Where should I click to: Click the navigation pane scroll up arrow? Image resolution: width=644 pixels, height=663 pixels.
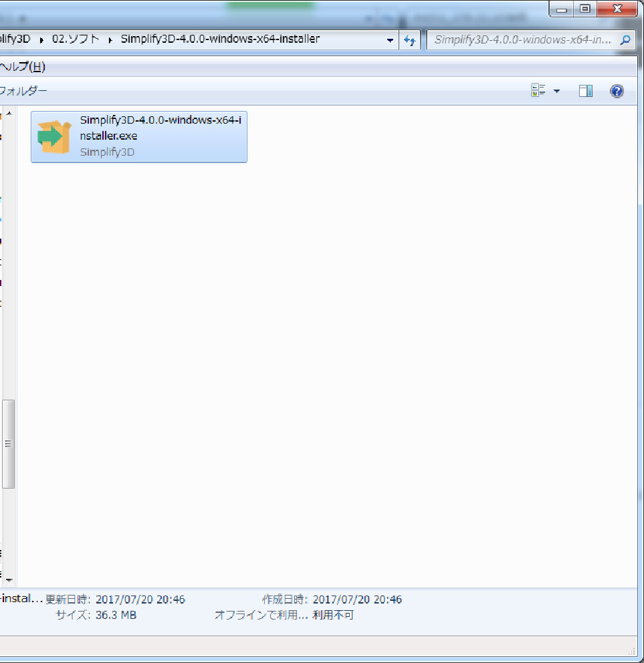point(9,114)
